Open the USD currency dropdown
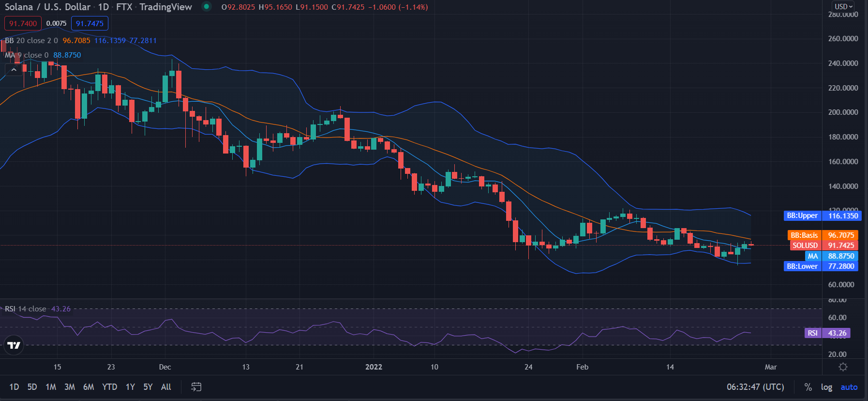Image resolution: width=868 pixels, height=401 pixels. 843,6
